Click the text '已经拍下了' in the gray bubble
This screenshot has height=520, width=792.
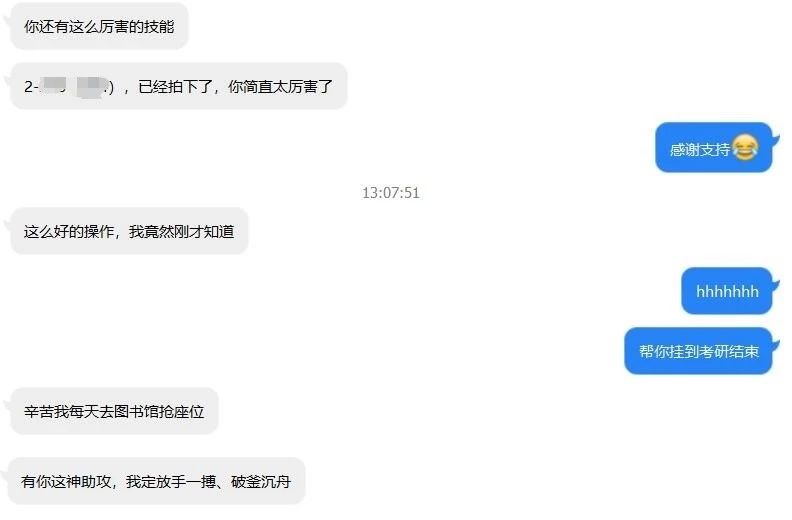coord(175,86)
